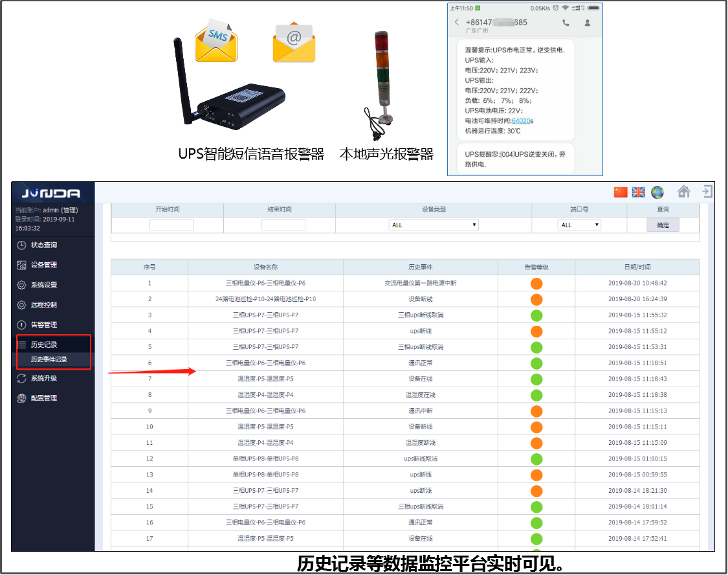The width and height of the screenshot is (728, 575).
Task: Click the 历史记录 list icon
Action: (x=21, y=344)
